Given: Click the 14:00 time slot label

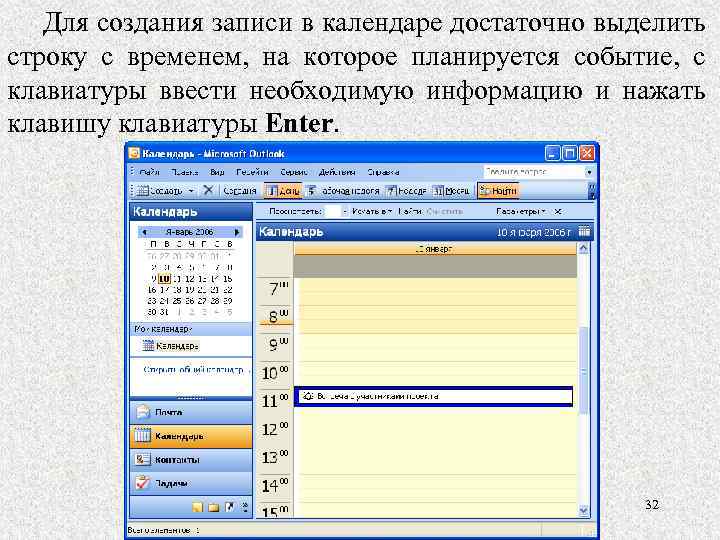Looking at the screenshot, I should click(x=275, y=487).
